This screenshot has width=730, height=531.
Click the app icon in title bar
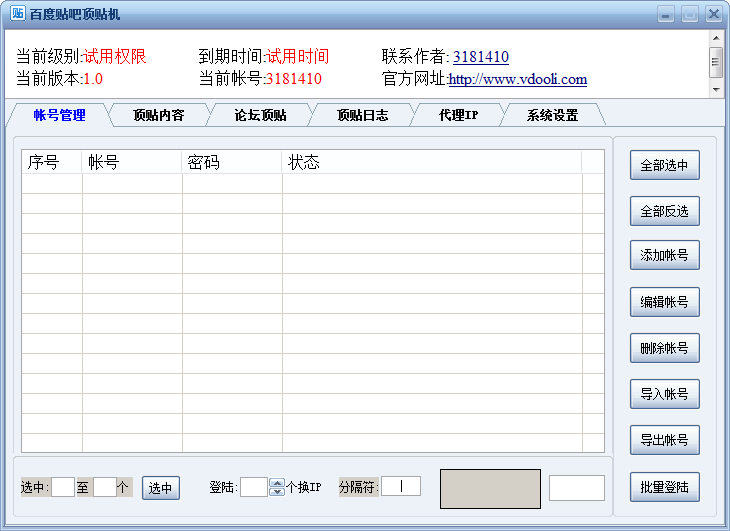[17, 14]
